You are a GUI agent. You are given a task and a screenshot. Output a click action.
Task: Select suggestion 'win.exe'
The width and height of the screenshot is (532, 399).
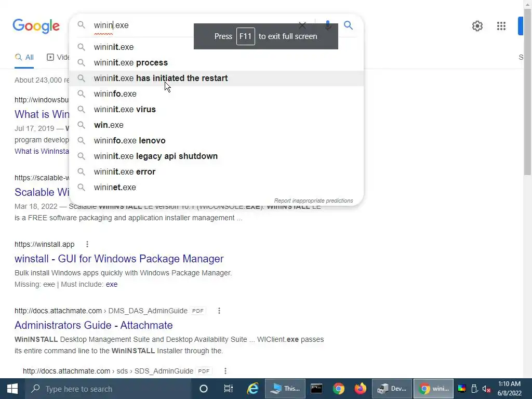coord(216,125)
